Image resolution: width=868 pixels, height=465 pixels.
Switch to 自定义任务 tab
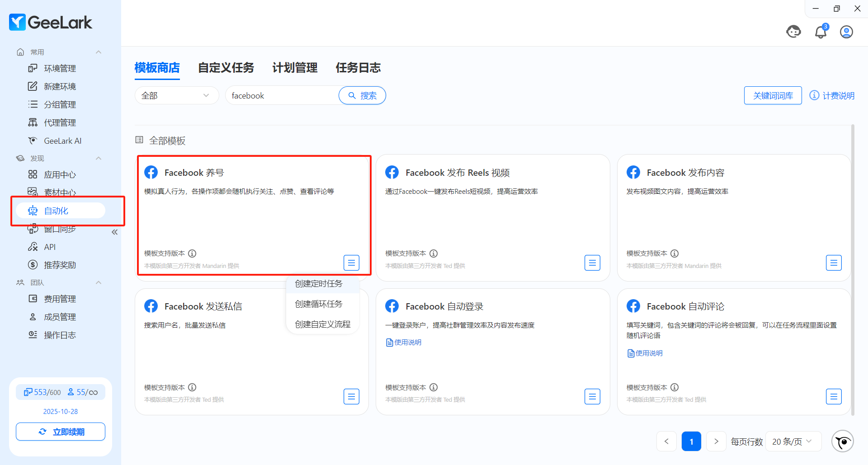click(x=226, y=68)
